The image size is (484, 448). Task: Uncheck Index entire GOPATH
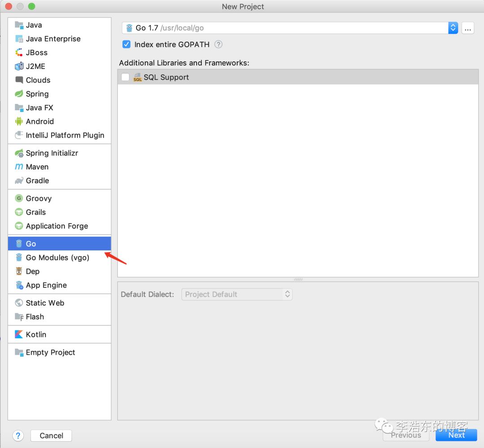(126, 44)
